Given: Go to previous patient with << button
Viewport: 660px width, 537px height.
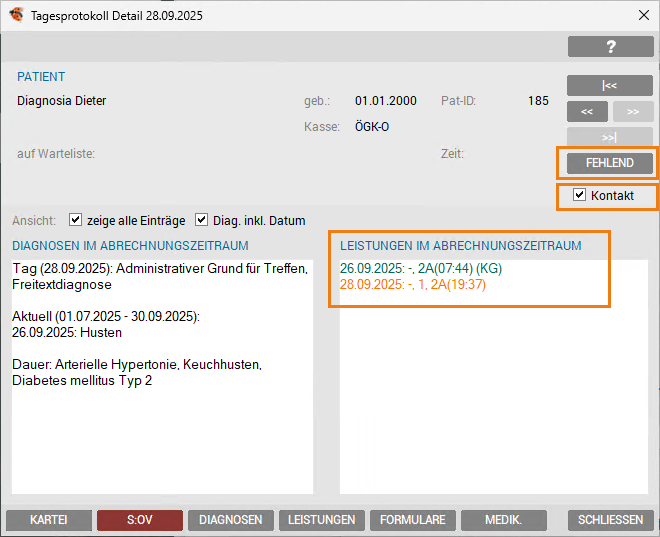Looking at the screenshot, I should 587,111.
